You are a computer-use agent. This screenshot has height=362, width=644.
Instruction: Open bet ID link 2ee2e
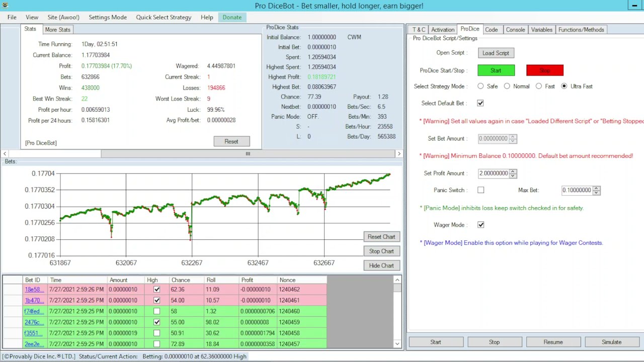[34, 344]
